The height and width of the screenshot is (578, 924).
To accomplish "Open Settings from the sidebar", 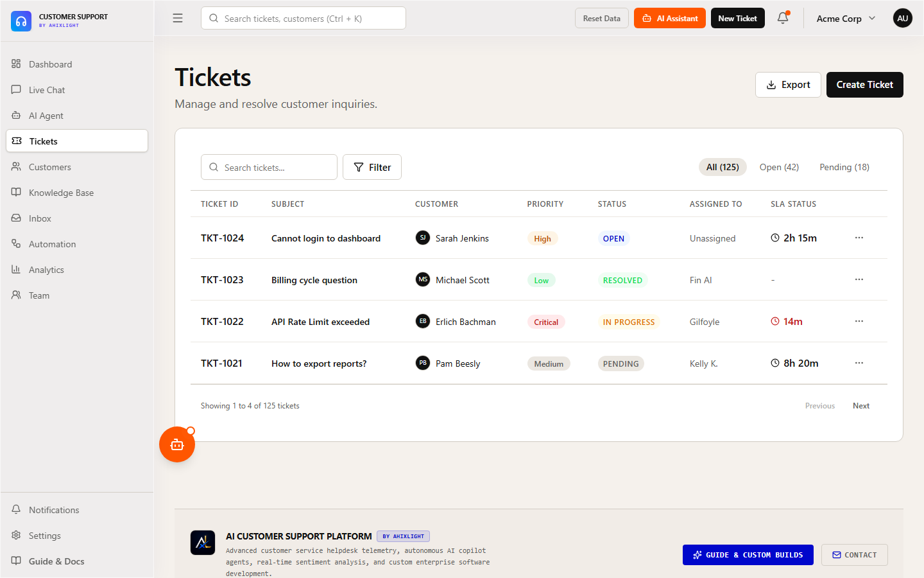I will [77, 536].
